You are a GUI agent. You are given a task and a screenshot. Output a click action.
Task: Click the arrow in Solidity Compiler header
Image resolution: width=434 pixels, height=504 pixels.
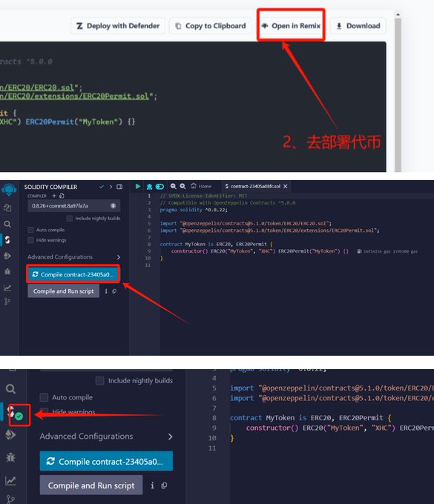111,187
